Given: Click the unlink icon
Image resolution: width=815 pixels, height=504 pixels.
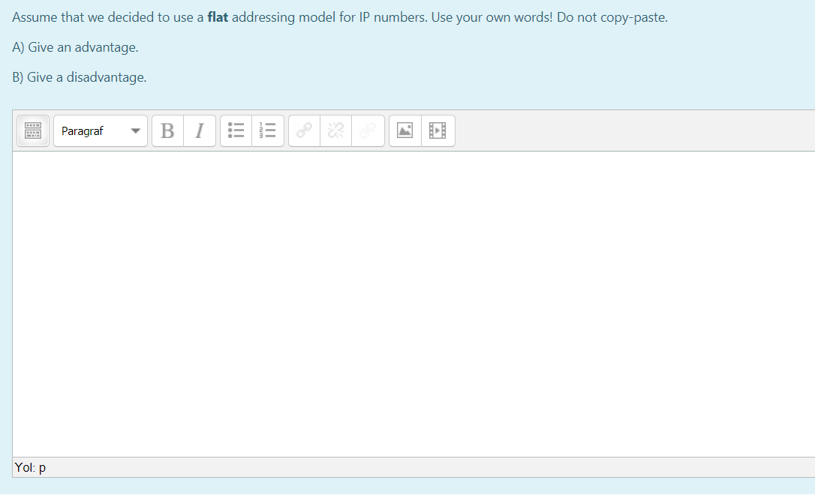Looking at the screenshot, I should click(x=335, y=130).
